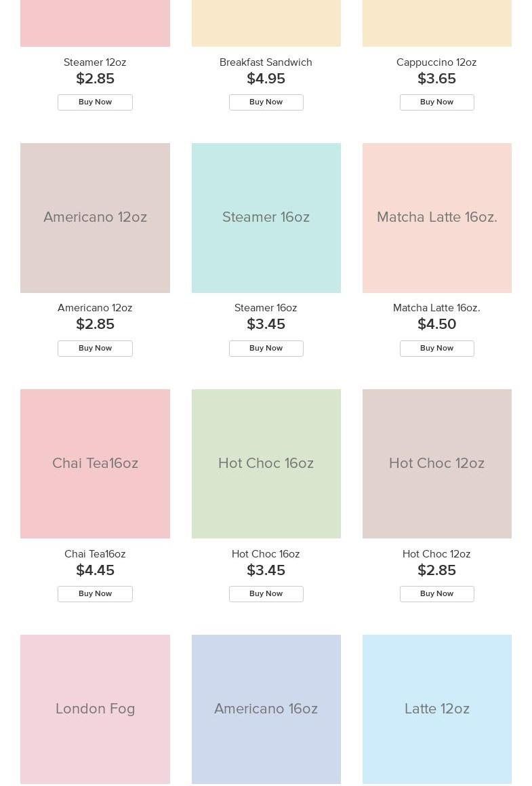Screen dimensions: 532x786
Task: Click Buy Now under Americano 12oz
Action: (x=95, y=349)
